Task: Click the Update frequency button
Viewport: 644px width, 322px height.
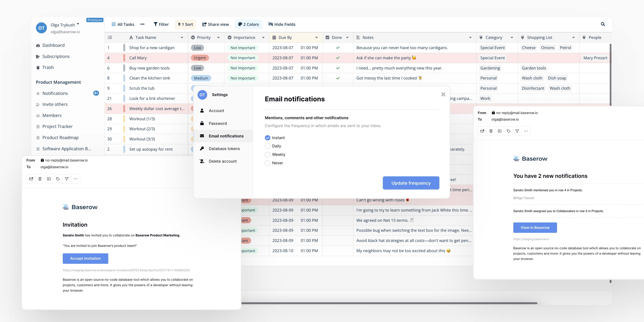Action: [x=411, y=183]
